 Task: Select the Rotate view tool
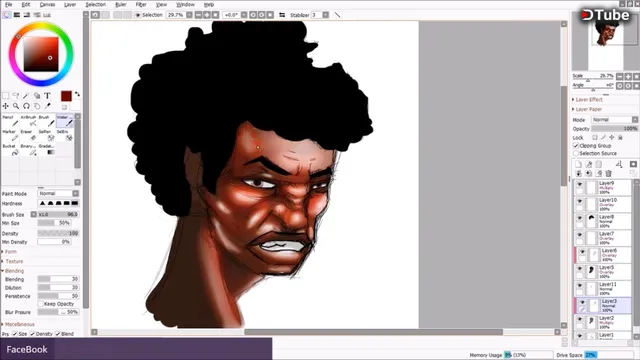(26, 106)
